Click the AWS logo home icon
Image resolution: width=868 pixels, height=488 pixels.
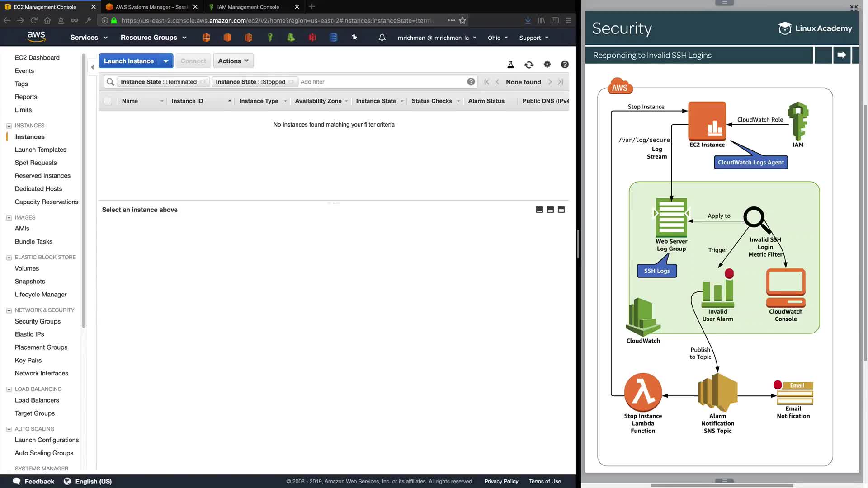[36, 37]
